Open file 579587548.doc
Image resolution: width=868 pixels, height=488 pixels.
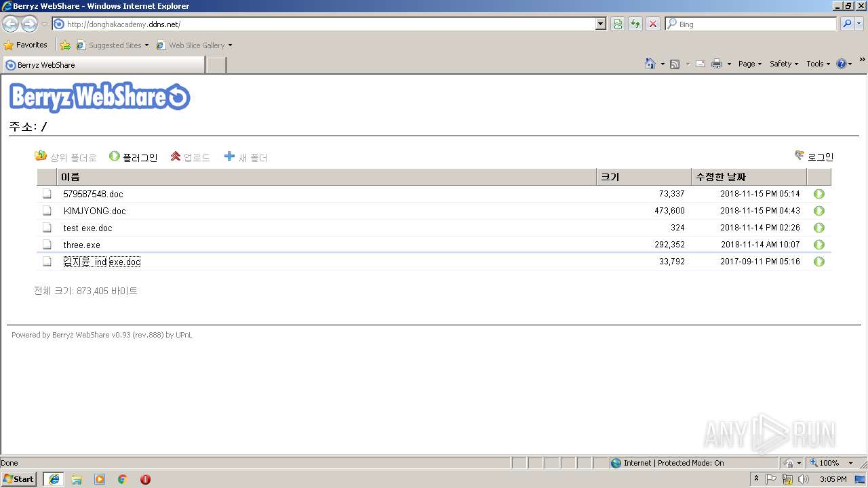click(93, 194)
